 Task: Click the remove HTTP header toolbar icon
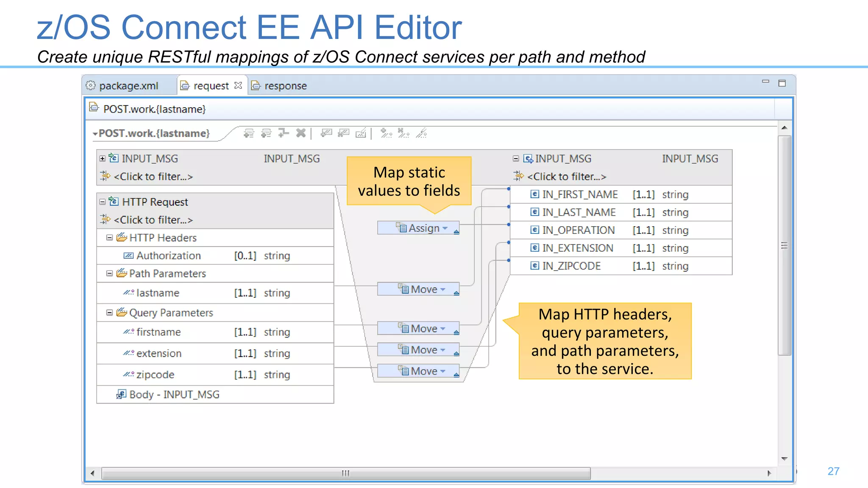tap(343, 133)
